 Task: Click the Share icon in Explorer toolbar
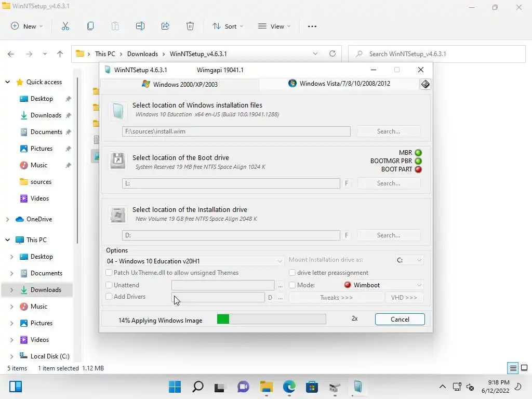tap(165, 26)
